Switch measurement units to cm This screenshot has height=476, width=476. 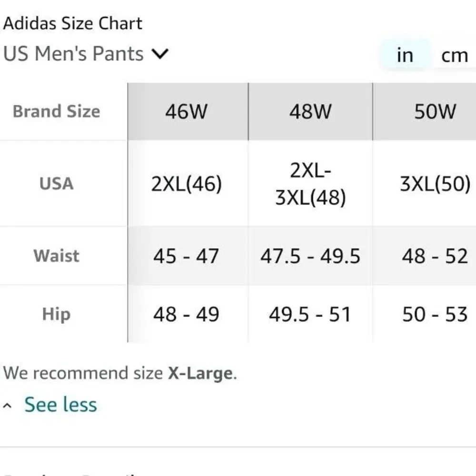click(x=456, y=55)
